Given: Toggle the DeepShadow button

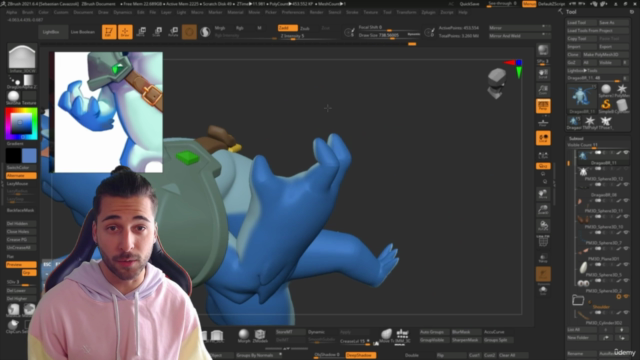Looking at the screenshot, I should click(x=360, y=355).
